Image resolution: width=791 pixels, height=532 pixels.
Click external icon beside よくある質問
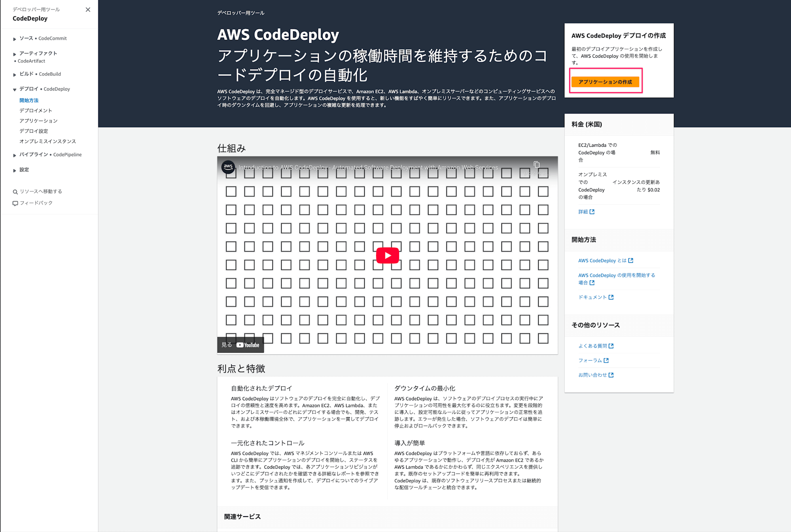(611, 346)
